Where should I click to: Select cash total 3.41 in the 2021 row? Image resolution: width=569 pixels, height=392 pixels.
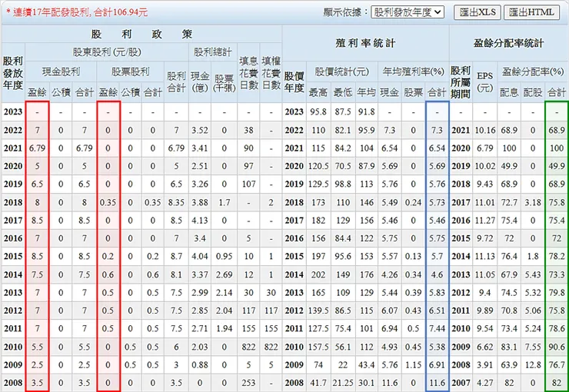tap(200, 148)
